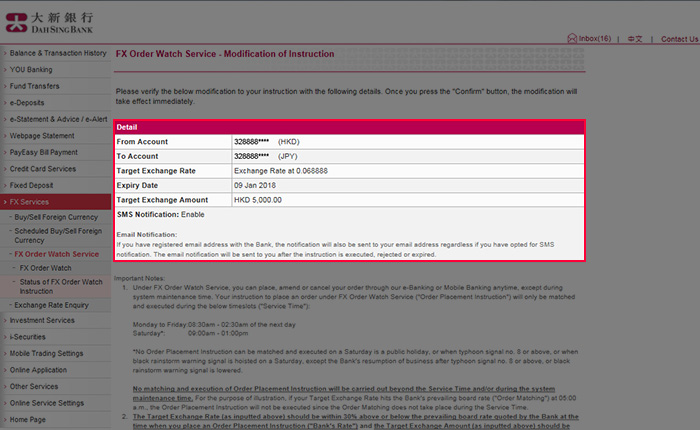
Task: Open Scheduled Buy/Sell Foreign Currency
Action: [58, 235]
